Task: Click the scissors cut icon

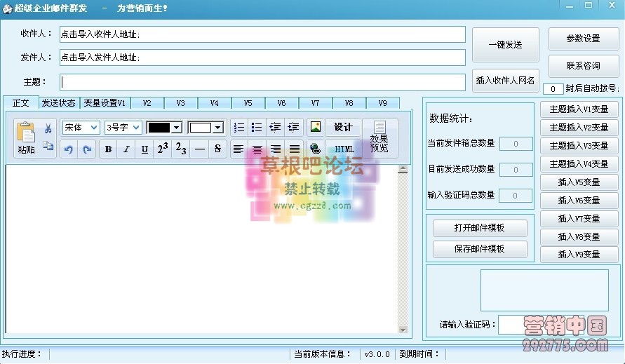Action: [48, 128]
